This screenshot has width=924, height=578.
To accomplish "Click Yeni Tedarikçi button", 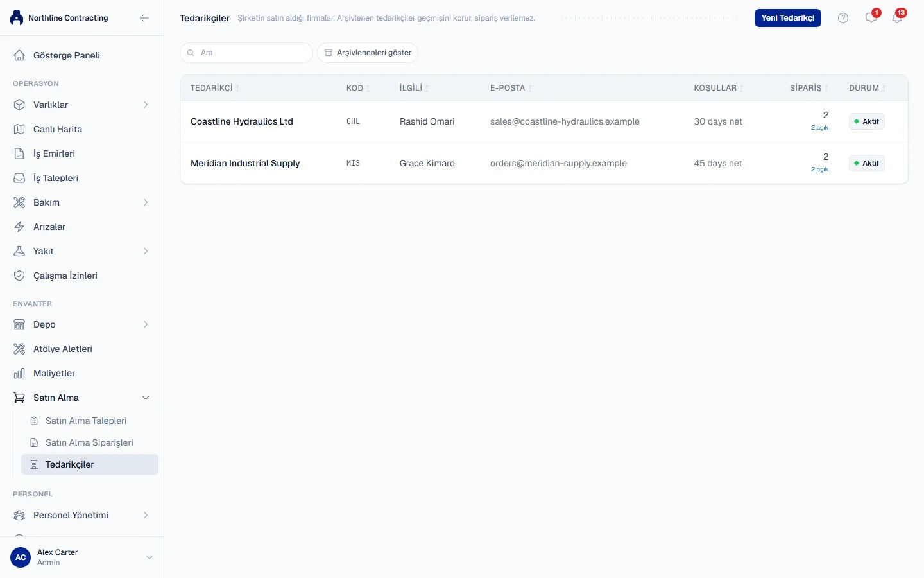I will [x=787, y=18].
